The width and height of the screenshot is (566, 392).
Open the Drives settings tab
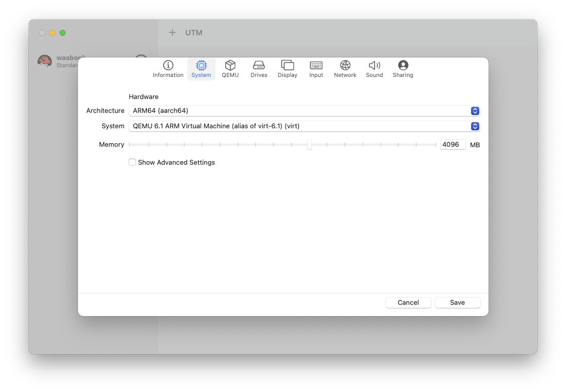coord(259,69)
